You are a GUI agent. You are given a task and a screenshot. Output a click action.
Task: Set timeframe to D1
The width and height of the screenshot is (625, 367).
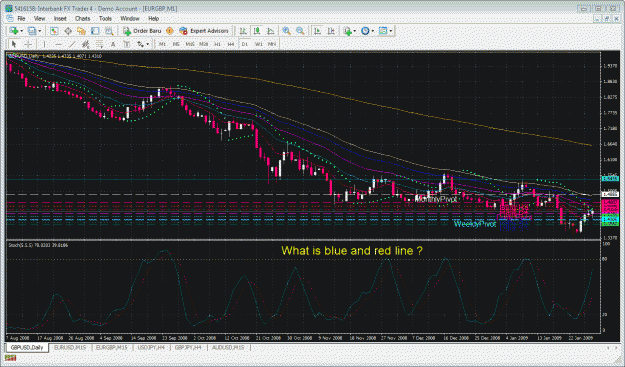[x=245, y=44]
